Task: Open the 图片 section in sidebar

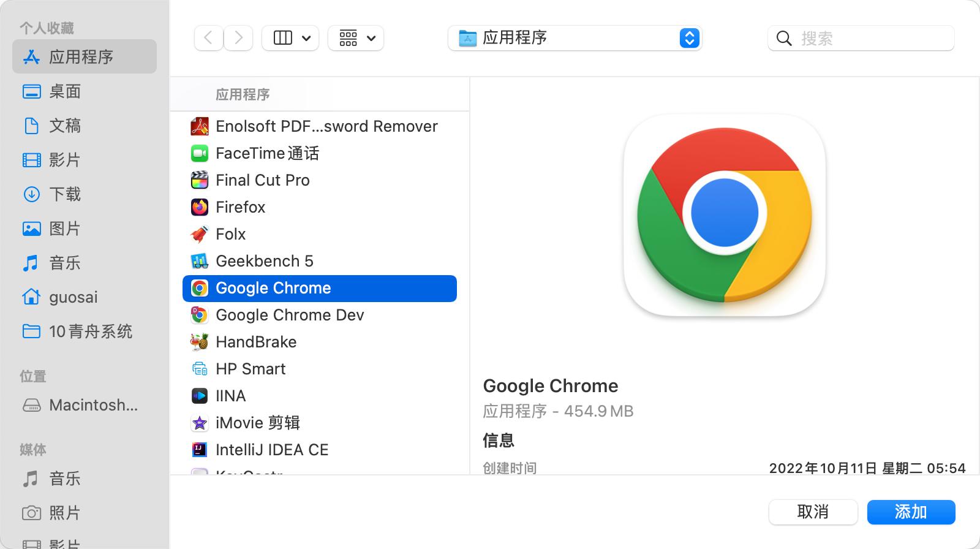Action: [x=64, y=229]
